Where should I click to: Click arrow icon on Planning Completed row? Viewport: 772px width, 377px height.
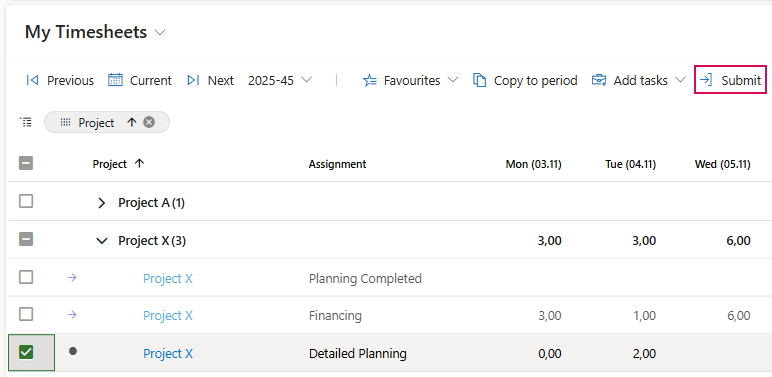pyautogui.click(x=72, y=278)
